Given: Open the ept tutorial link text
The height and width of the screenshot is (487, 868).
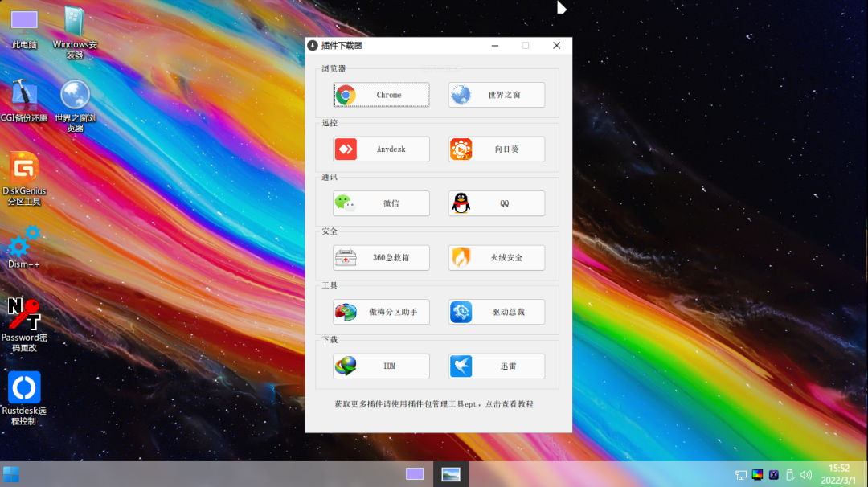Looking at the screenshot, I should point(434,404).
